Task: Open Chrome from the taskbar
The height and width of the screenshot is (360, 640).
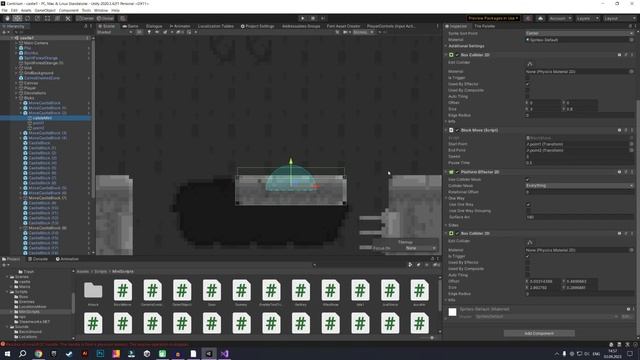Action: [38, 354]
